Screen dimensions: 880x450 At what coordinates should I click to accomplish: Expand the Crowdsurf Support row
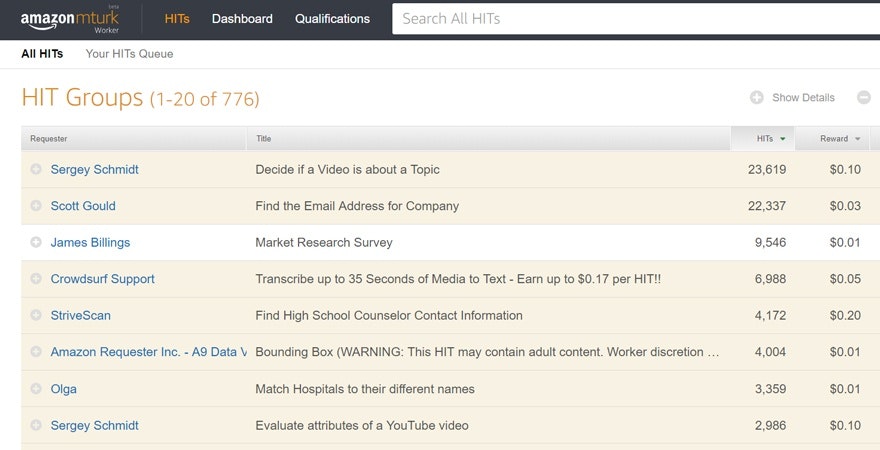pos(36,279)
